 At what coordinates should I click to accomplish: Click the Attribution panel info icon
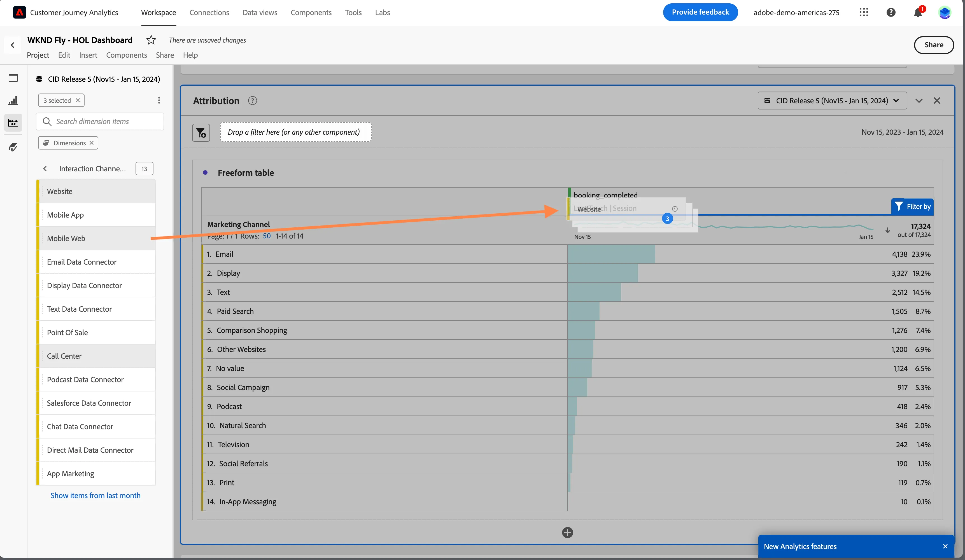[252, 101]
